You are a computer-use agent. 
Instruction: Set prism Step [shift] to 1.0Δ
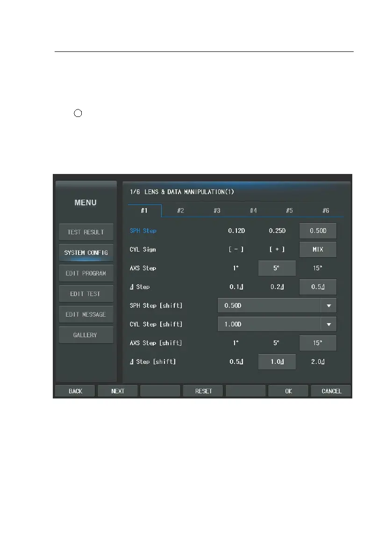277,362
